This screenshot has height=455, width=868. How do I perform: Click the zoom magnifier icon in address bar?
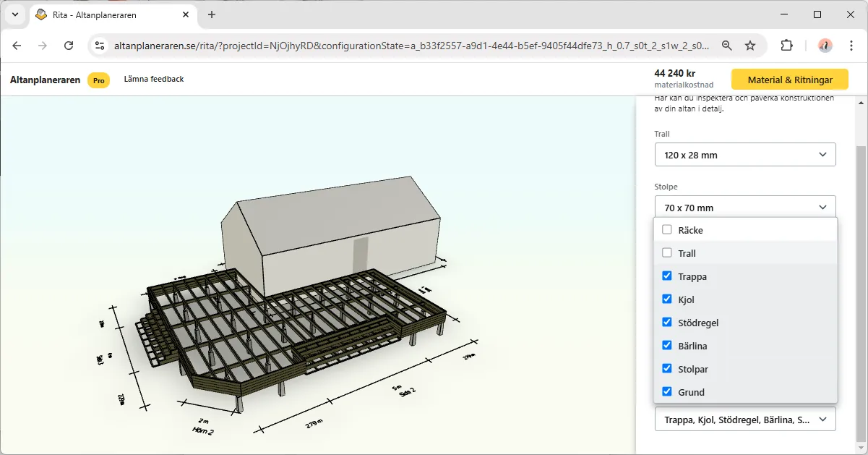pos(726,46)
